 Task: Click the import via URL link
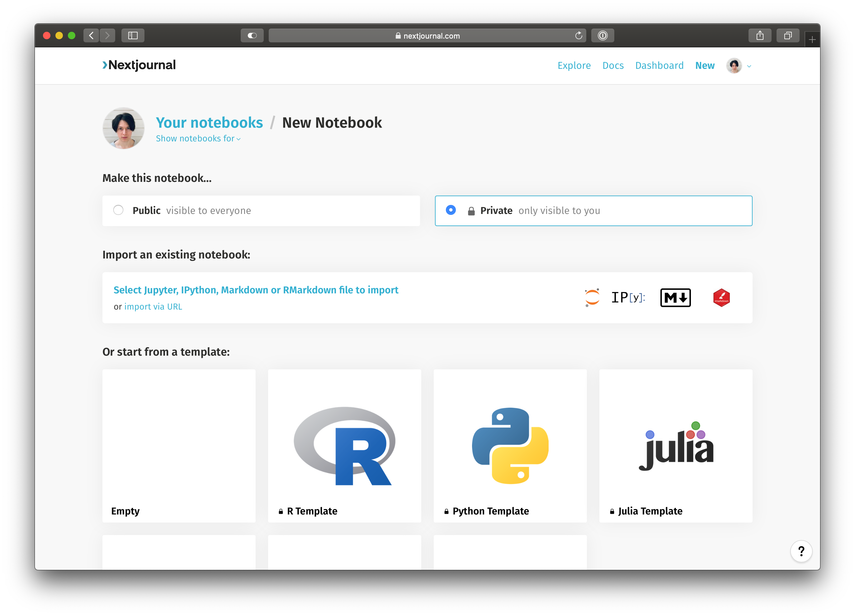point(153,306)
